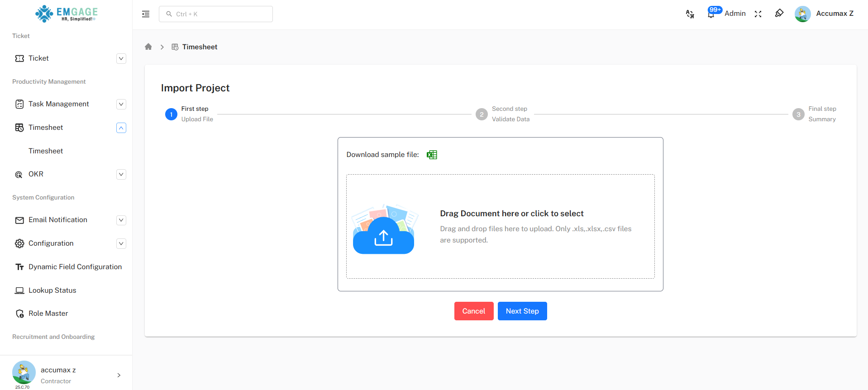Open Lookup Status menu item
868x390 pixels.
point(52,290)
